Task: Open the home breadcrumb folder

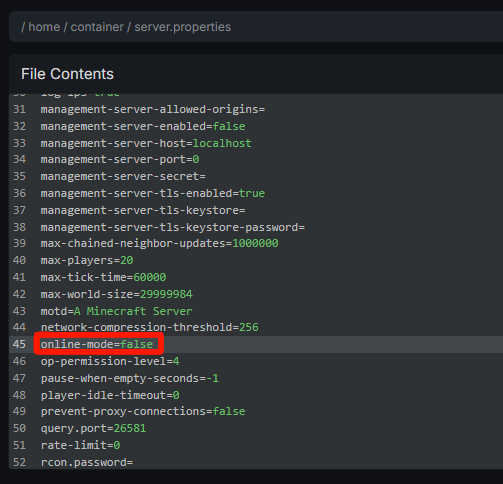Action: coord(44,27)
